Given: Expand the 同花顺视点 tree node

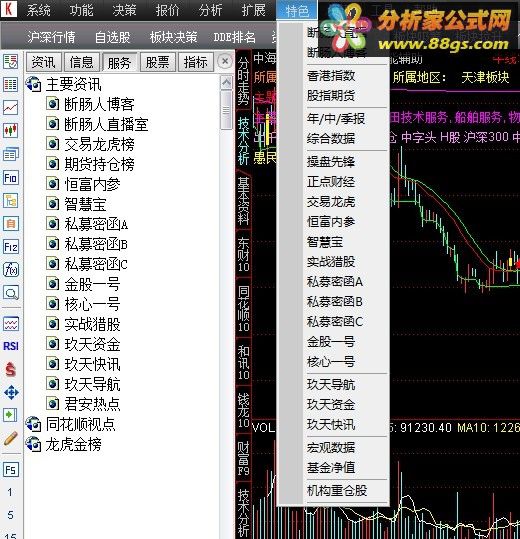Looking at the screenshot, I should coord(34,424).
